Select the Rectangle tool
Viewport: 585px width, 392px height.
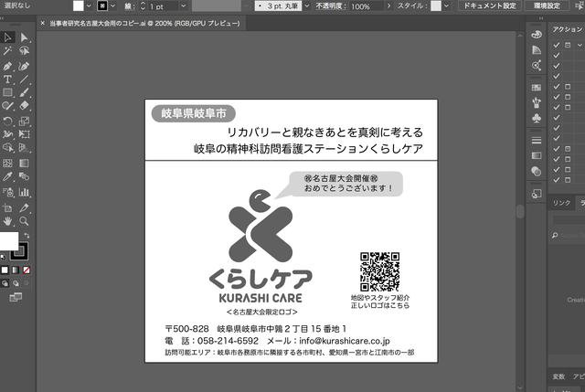[x=7, y=92]
